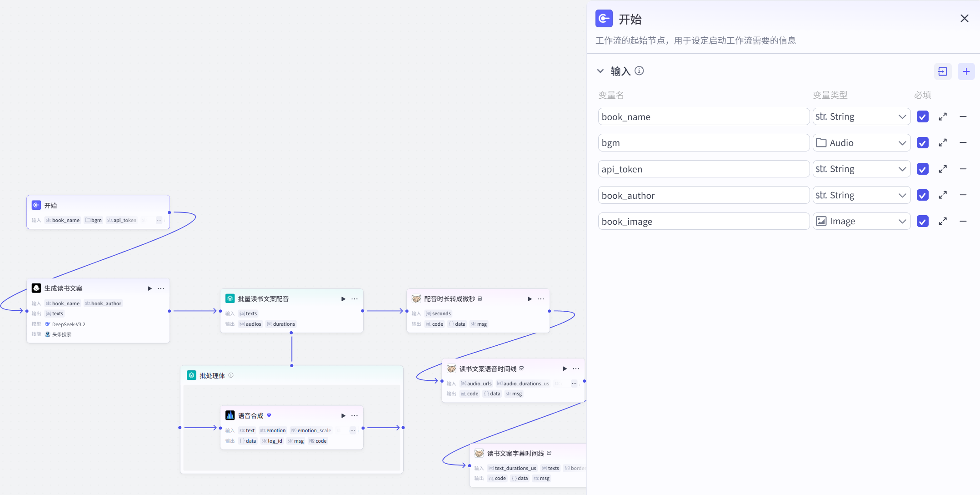The width and height of the screenshot is (980, 495).
Task: Remove the book_author variable row
Action: tap(963, 195)
